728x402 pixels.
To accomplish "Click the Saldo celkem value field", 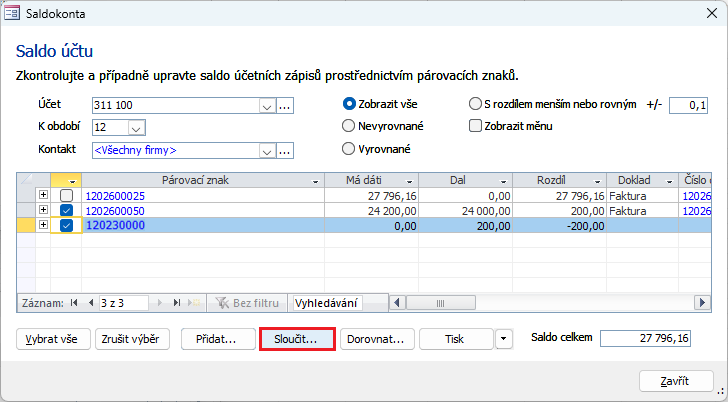I will click(645, 338).
